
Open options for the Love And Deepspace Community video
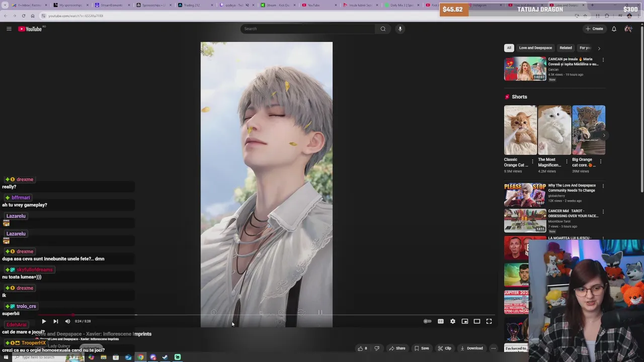(x=603, y=186)
